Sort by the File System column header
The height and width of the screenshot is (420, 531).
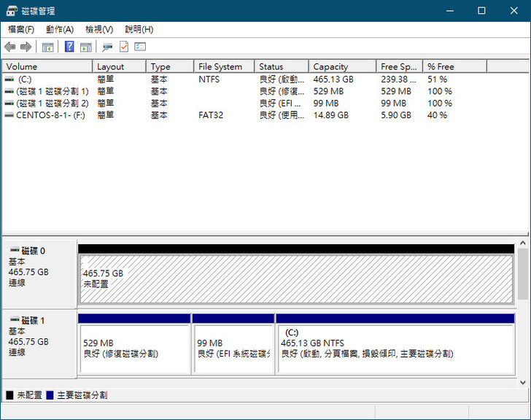pos(224,66)
